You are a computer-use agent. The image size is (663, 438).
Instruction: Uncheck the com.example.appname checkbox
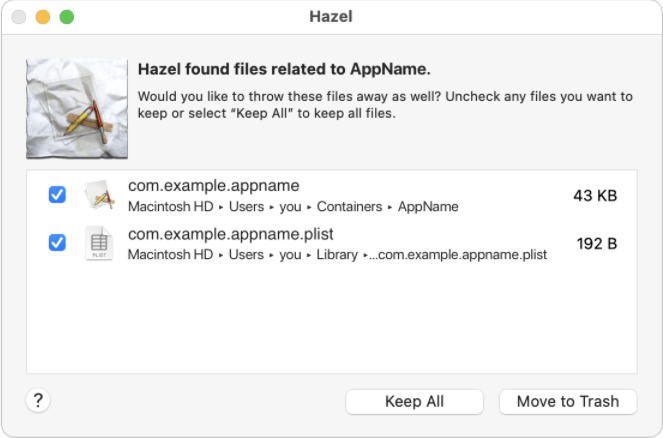click(57, 195)
